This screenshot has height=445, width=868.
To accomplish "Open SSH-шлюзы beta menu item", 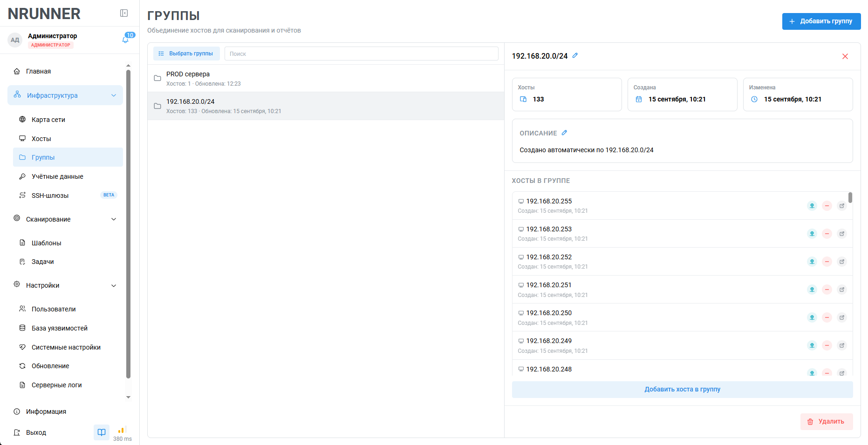I will [x=68, y=196].
